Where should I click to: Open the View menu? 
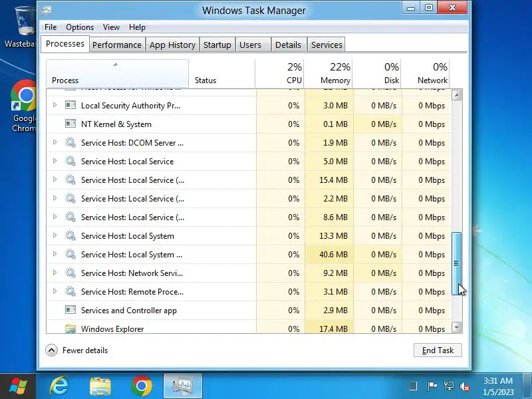(x=111, y=27)
